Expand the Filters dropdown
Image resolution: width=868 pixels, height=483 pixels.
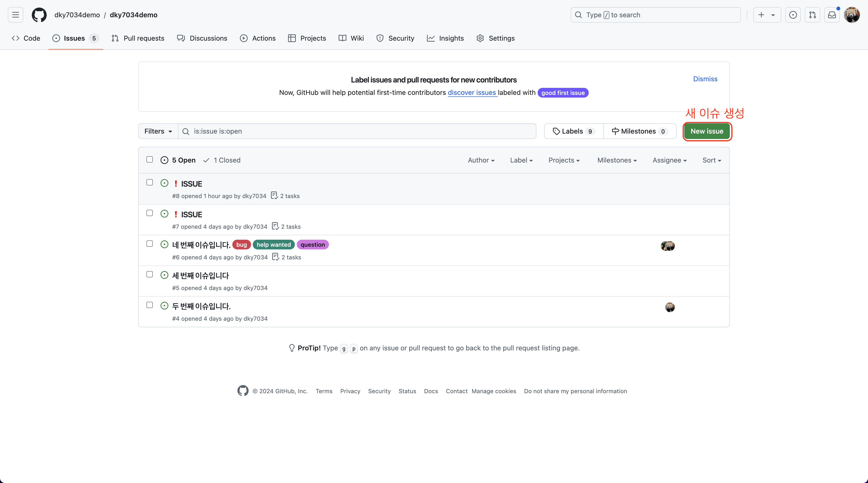(x=158, y=131)
